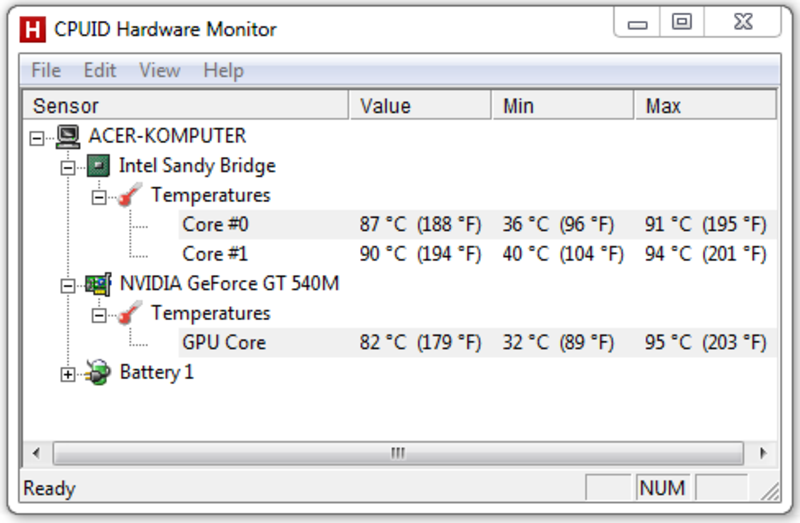This screenshot has height=523, width=800.
Task: Select the GPU Core sensor row
Action: pos(478,342)
